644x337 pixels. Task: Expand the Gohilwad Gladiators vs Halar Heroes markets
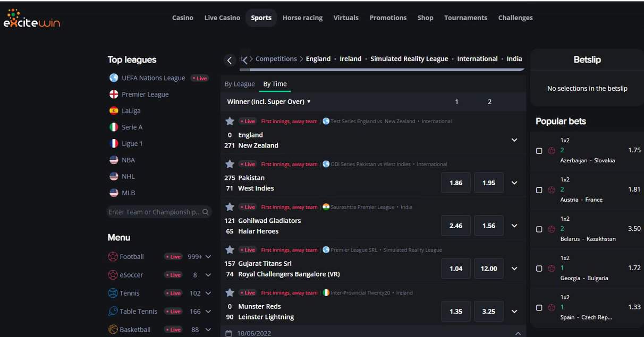tap(514, 226)
